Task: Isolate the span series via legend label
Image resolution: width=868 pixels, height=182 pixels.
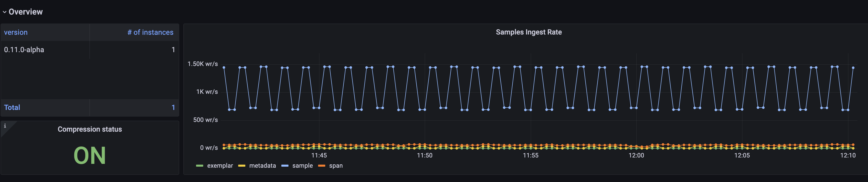Action: (x=336, y=166)
